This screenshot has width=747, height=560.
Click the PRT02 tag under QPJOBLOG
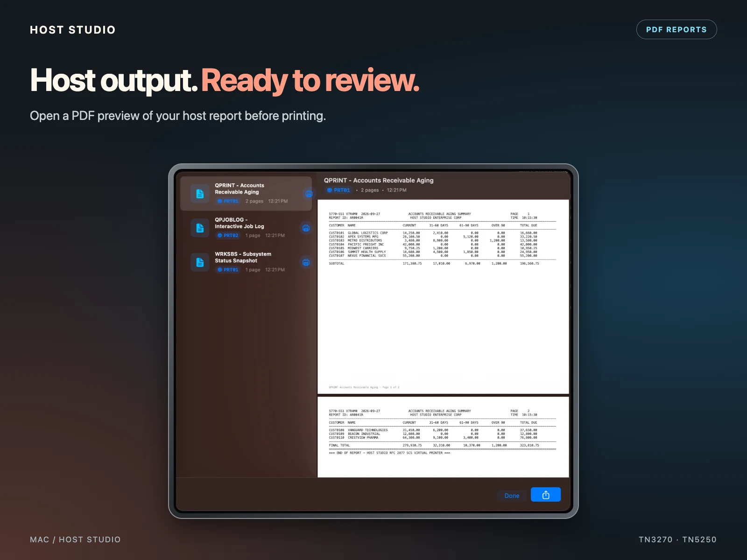(228, 236)
